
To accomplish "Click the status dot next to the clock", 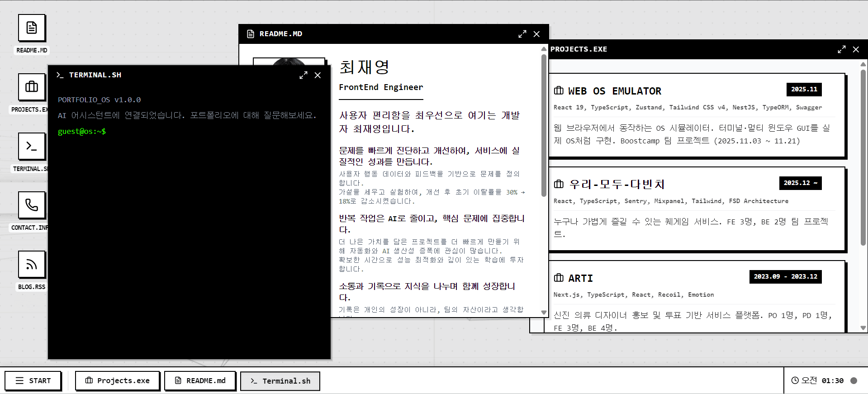I will [x=854, y=380].
